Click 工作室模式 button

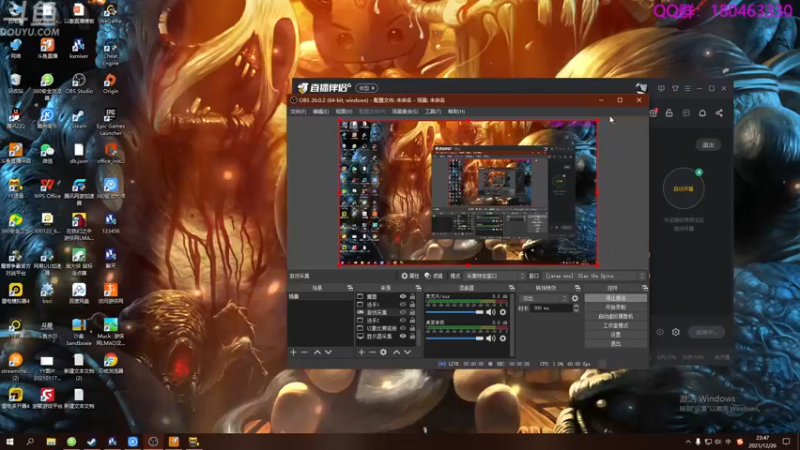615,326
